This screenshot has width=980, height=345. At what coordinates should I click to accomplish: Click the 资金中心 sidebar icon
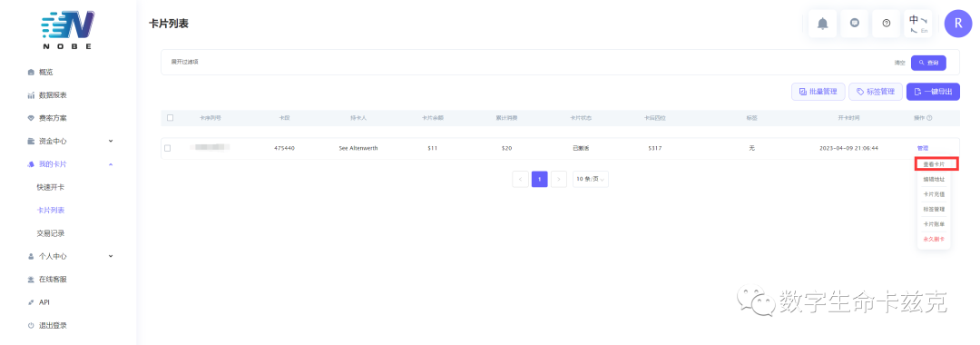[x=31, y=142]
